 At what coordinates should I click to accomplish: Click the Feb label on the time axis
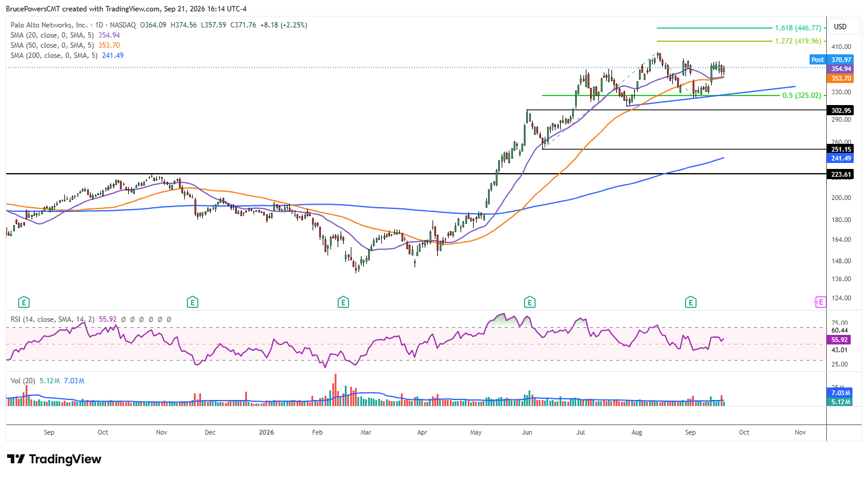click(x=317, y=431)
